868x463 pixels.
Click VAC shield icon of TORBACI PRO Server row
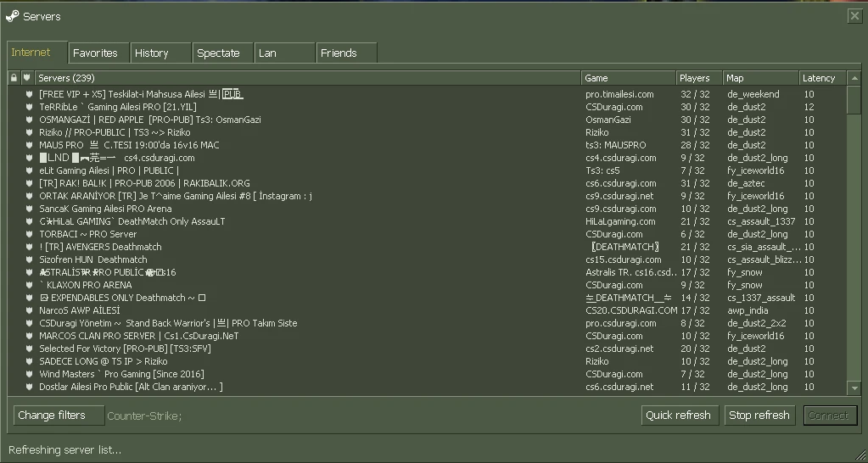pos(30,234)
